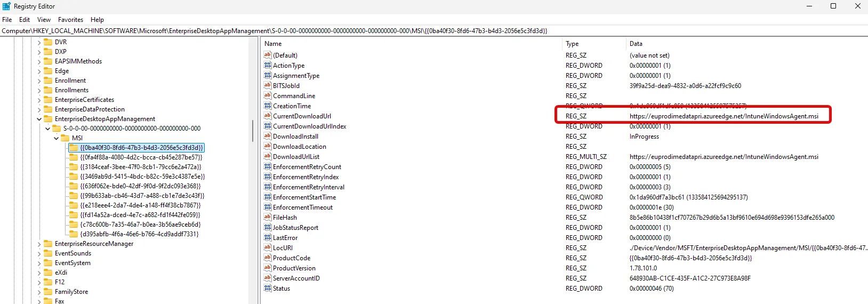Select key {e218eee4-2da7-4de4-a148-ff4f38cb7867}
Viewport: 868px width, 304px height.
click(x=140, y=205)
